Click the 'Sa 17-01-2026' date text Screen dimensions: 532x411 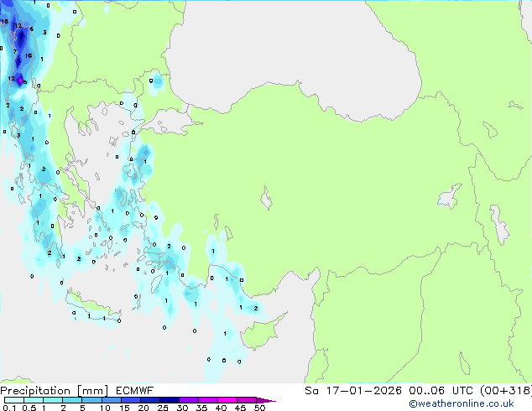point(353,391)
